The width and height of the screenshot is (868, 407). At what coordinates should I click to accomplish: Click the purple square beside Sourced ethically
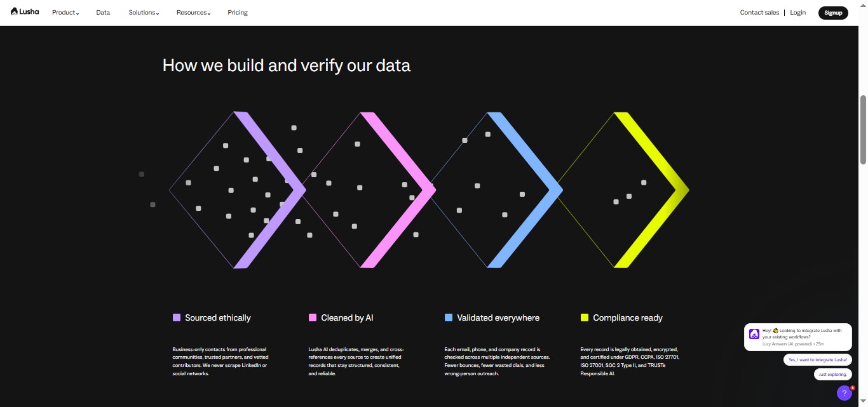coord(177,317)
